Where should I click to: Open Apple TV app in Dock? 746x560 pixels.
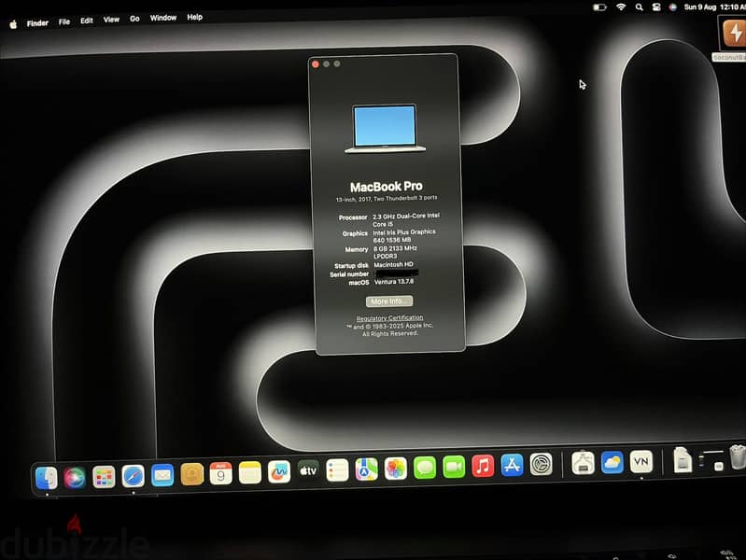[308, 470]
